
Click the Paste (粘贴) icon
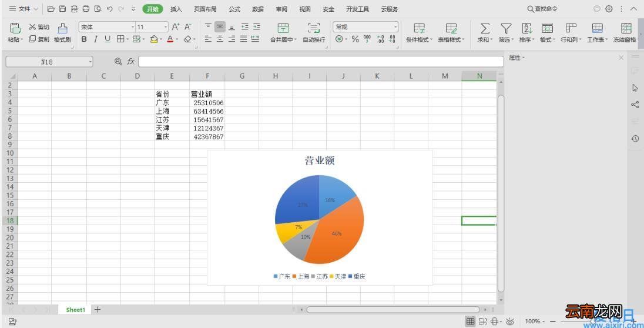[x=15, y=28]
